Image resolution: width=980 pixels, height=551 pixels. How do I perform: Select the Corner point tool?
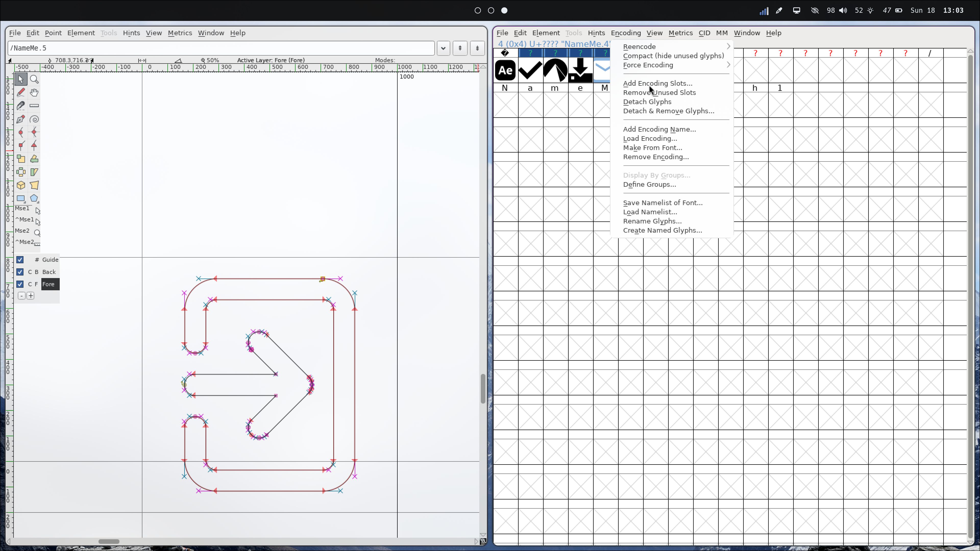tap(21, 146)
